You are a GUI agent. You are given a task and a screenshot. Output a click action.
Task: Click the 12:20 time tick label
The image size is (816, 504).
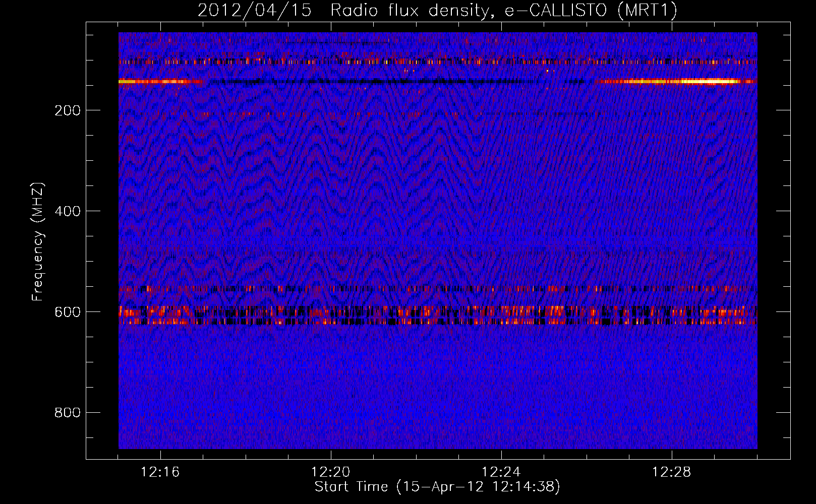(x=330, y=472)
